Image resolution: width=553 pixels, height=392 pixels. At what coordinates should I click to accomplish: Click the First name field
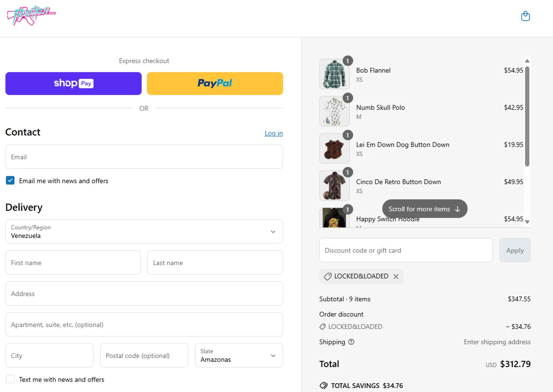pos(73,263)
